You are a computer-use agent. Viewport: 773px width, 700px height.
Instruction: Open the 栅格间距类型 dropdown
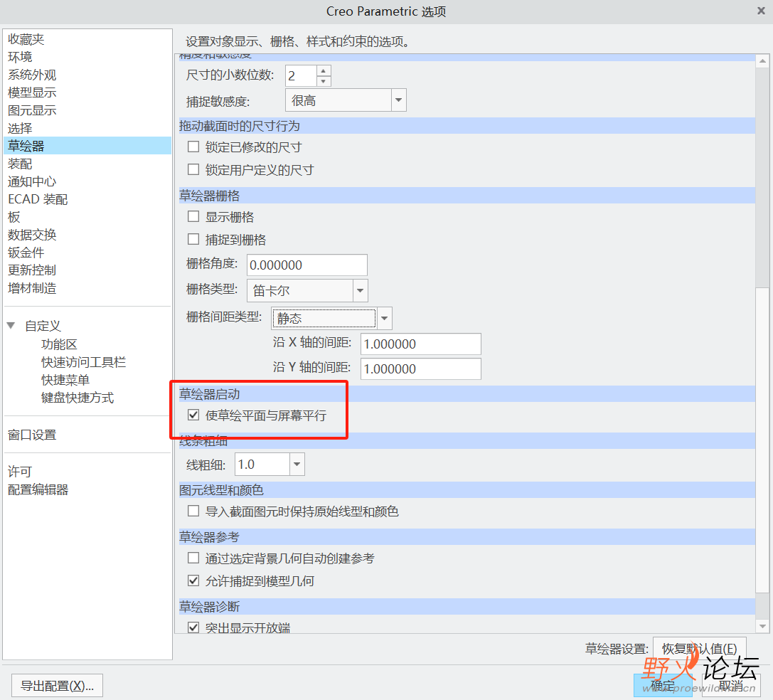point(384,318)
